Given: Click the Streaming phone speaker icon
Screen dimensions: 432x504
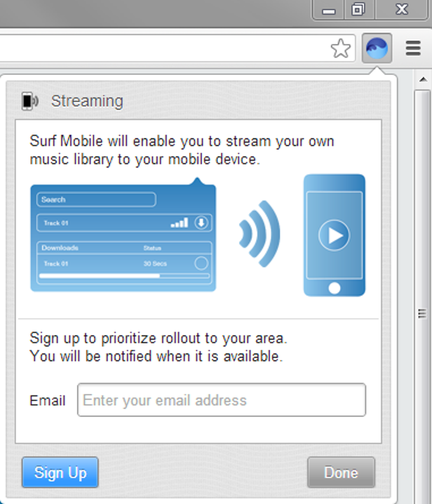Looking at the screenshot, I should point(30,101).
